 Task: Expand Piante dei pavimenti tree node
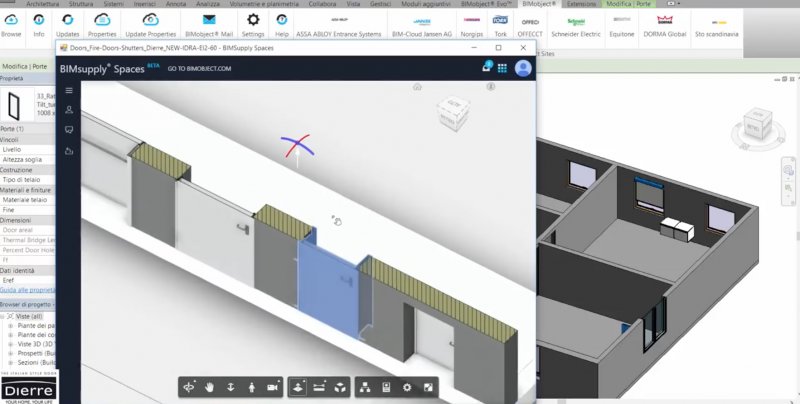click(10, 325)
